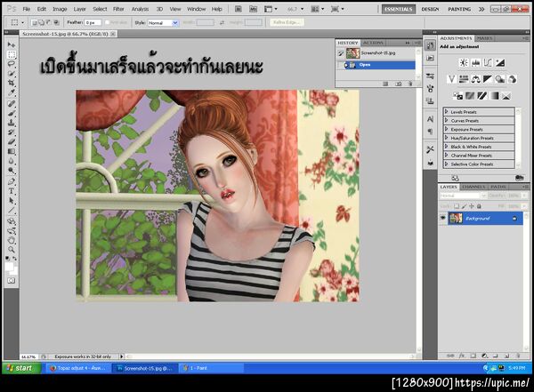The width and height of the screenshot is (534, 392).
Task: Select the Brush tool
Action: point(12,113)
